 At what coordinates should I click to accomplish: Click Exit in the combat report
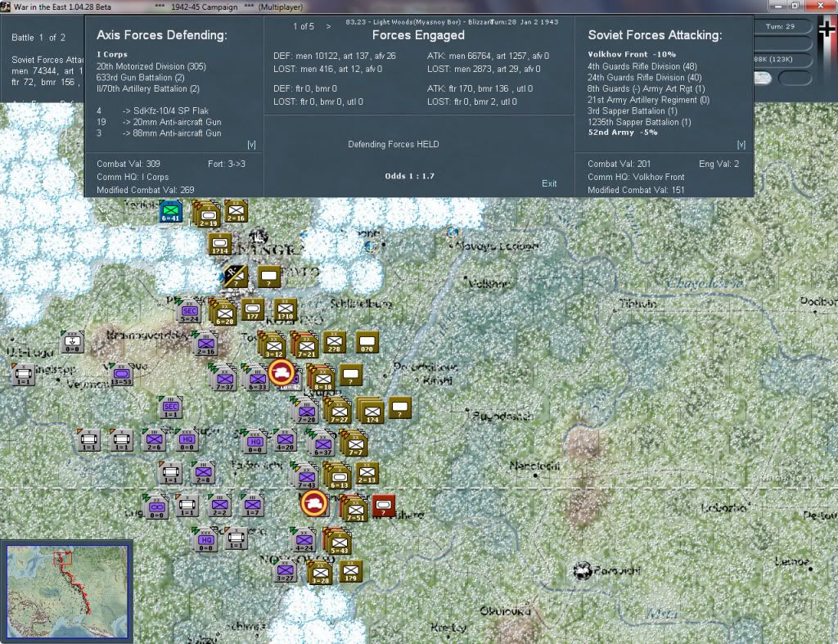tap(549, 183)
